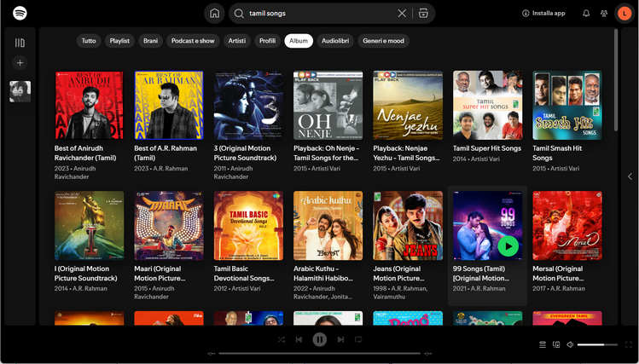Open Nenjae Yezhu album cover
The height and width of the screenshot is (364, 639).
pos(408,106)
